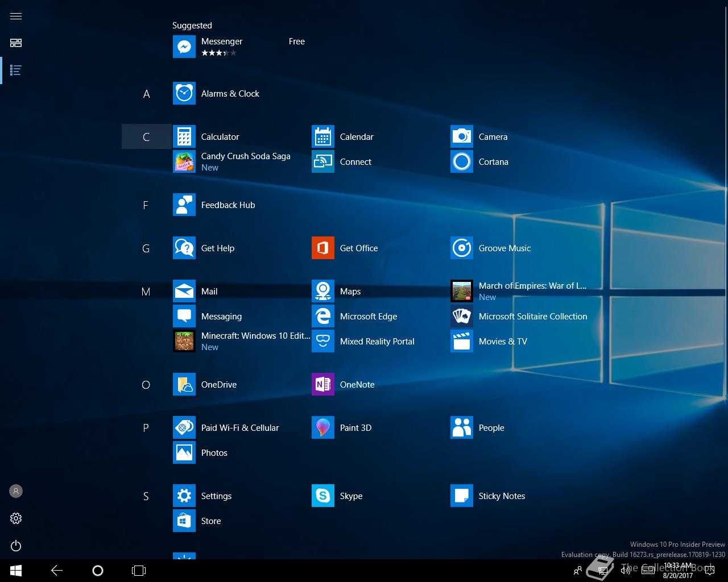Click the Get Office icon
Image resolution: width=728 pixels, height=582 pixels.
323,248
